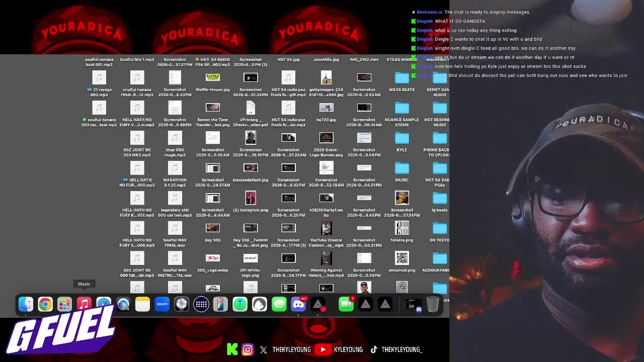Launch Google Chrome from the dock
Viewport: 644px width, 362px height.
45,304
